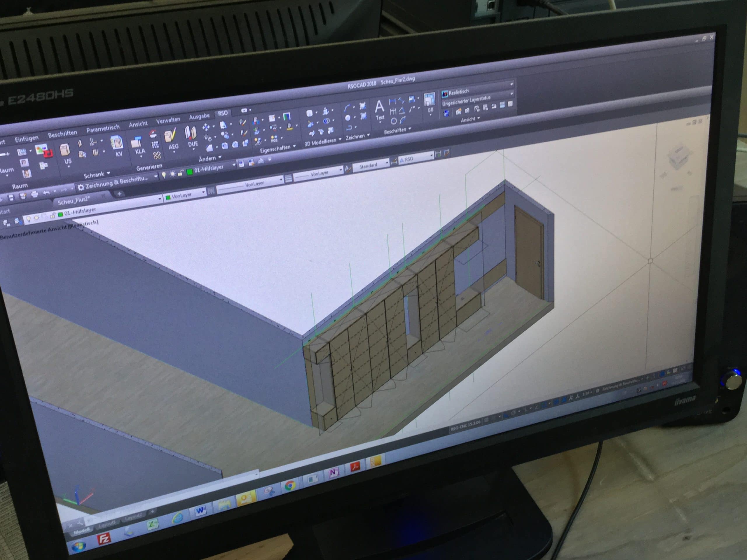Launch FileZilla from the taskbar
Image resolution: width=747 pixels, height=560 pixels.
(103, 539)
